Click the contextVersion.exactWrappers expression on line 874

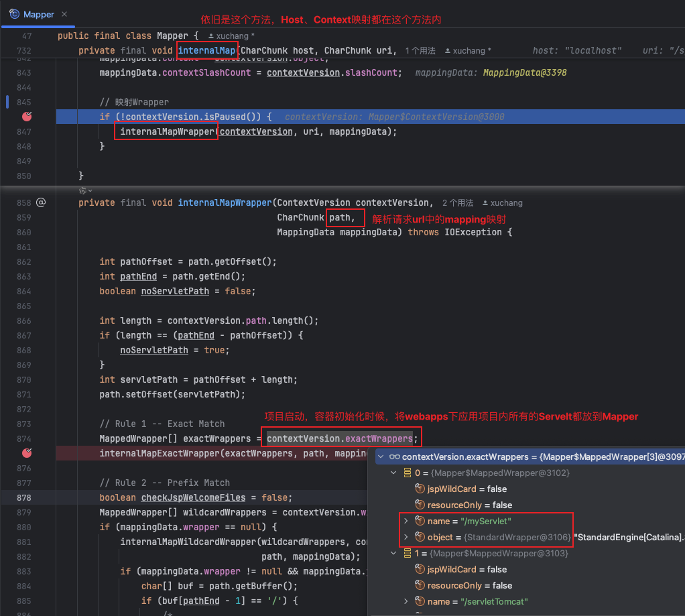point(340,438)
